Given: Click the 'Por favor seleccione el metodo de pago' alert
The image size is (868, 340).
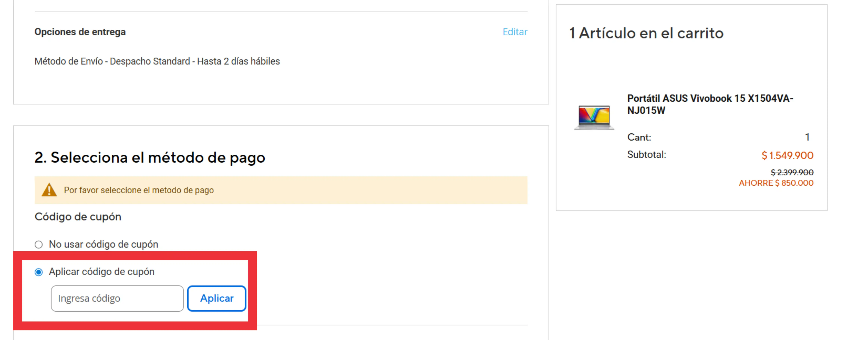Looking at the screenshot, I should (139, 190).
